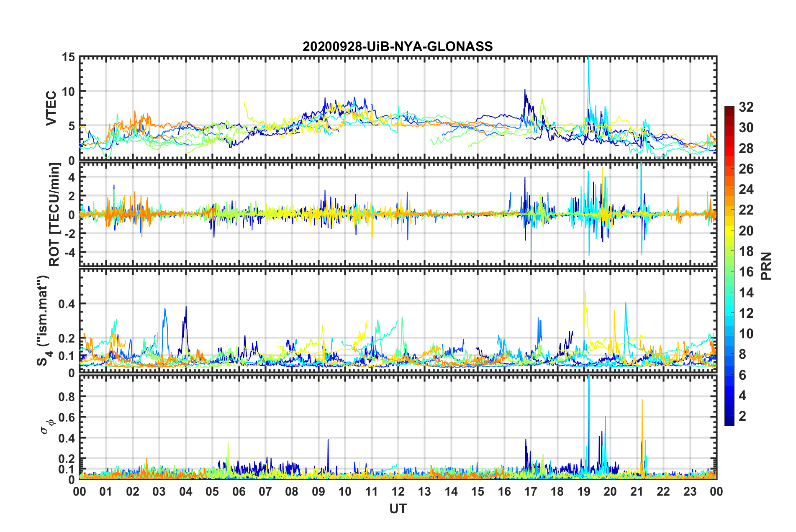Click colorbar tick label 12
This screenshot has height=532, width=796.
tap(746, 313)
